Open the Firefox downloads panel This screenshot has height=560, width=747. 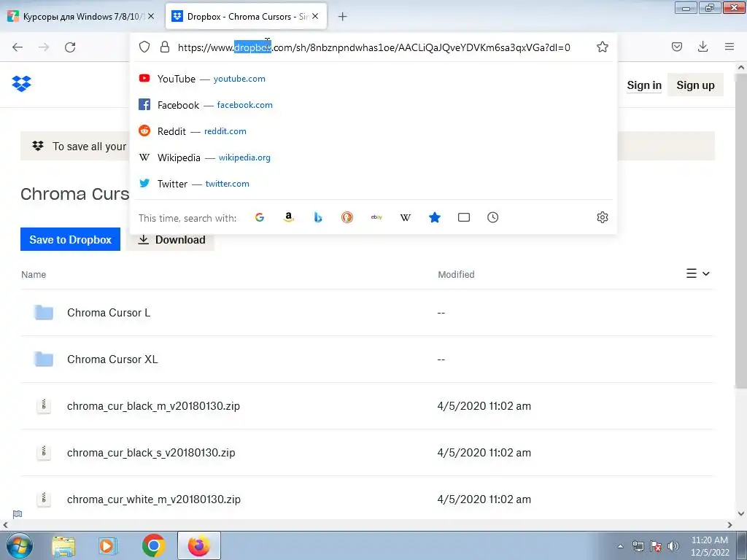(703, 47)
